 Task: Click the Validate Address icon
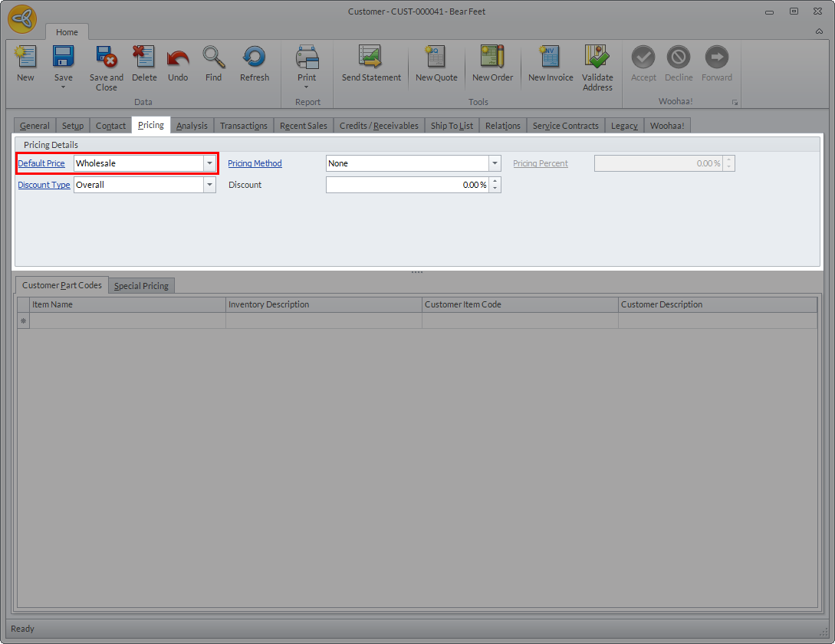597,58
